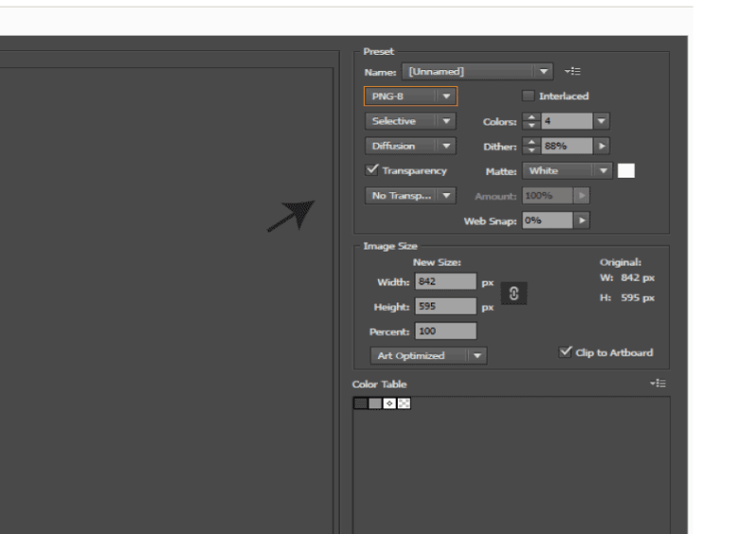Viewport: 756px width, 534px height.
Task: Open the Selective color reduction dropdown
Action: click(x=410, y=121)
